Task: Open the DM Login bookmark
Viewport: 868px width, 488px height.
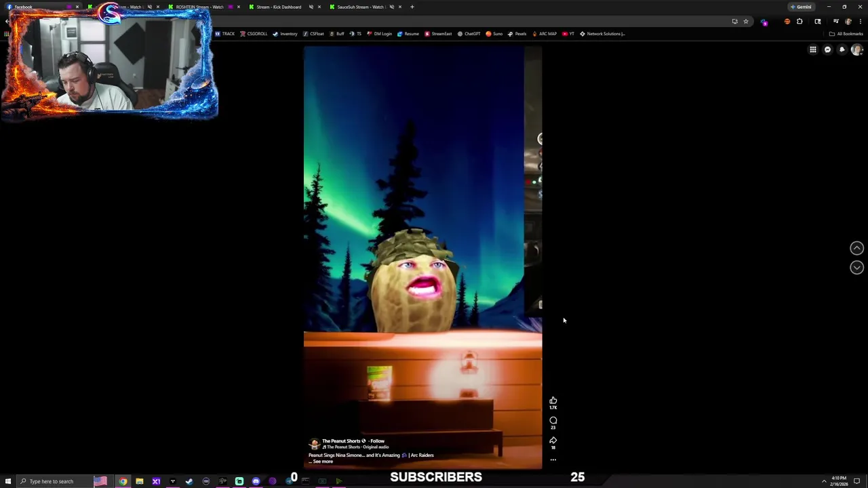Action: (380, 34)
